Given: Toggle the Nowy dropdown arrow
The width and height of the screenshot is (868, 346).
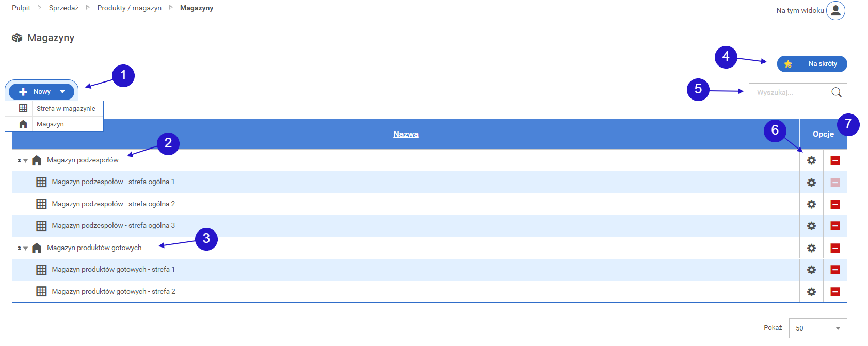Looking at the screenshot, I should click(x=62, y=92).
